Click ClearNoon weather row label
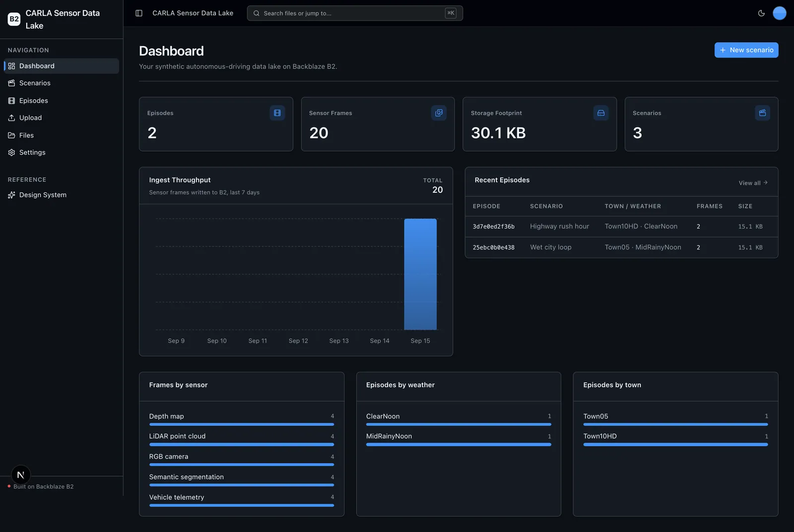This screenshot has width=794, height=532. 383,416
